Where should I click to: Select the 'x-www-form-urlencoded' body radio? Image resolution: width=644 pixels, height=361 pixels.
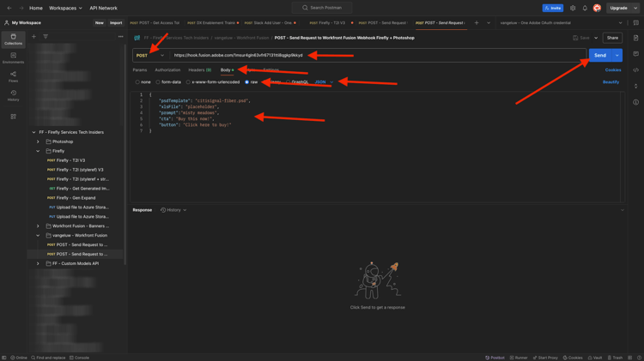[x=188, y=82]
